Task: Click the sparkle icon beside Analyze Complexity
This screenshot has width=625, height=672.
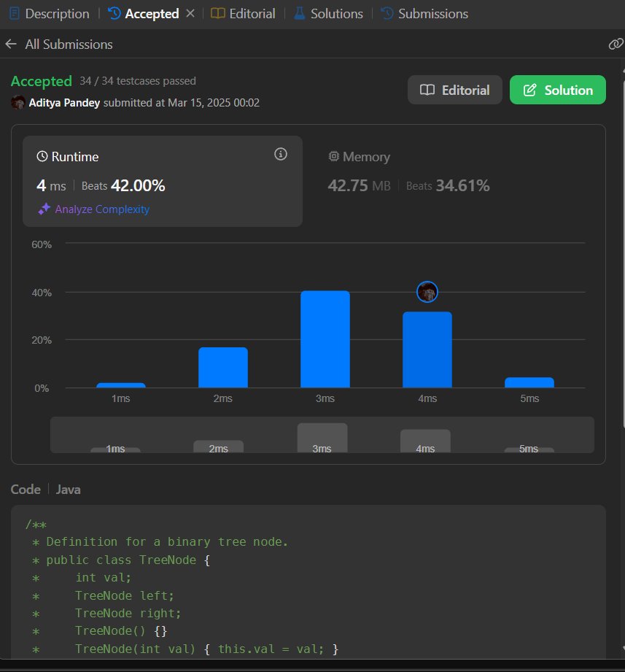Action: pyautogui.click(x=44, y=209)
